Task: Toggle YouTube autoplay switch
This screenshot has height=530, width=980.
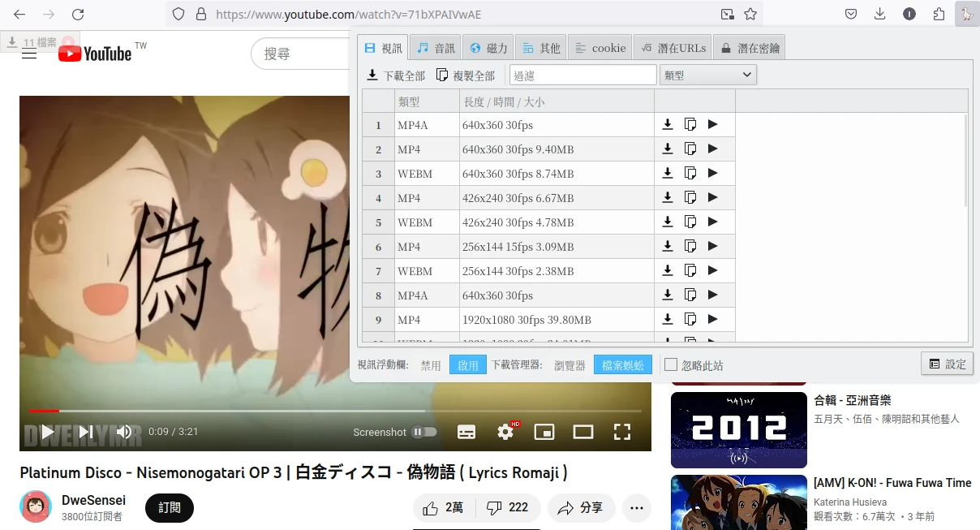Action: click(x=423, y=432)
